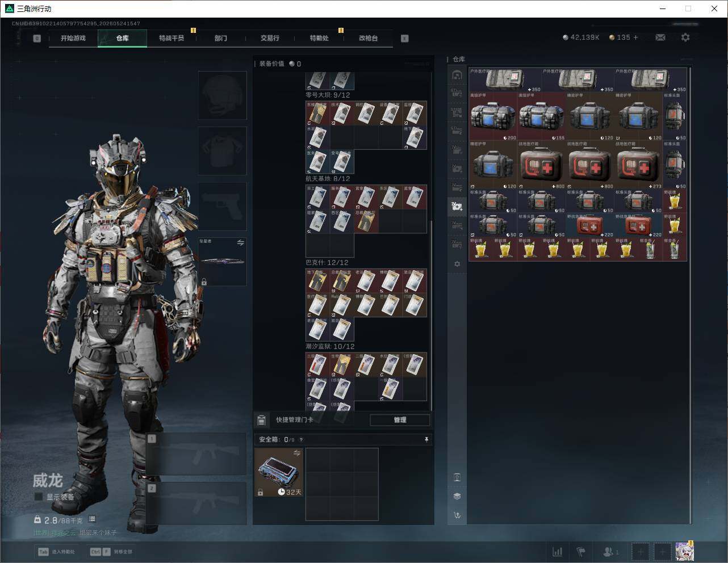Screen dimensions: 728x563
Task: Select the safe box item showing 32天
Action: [279, 472]
